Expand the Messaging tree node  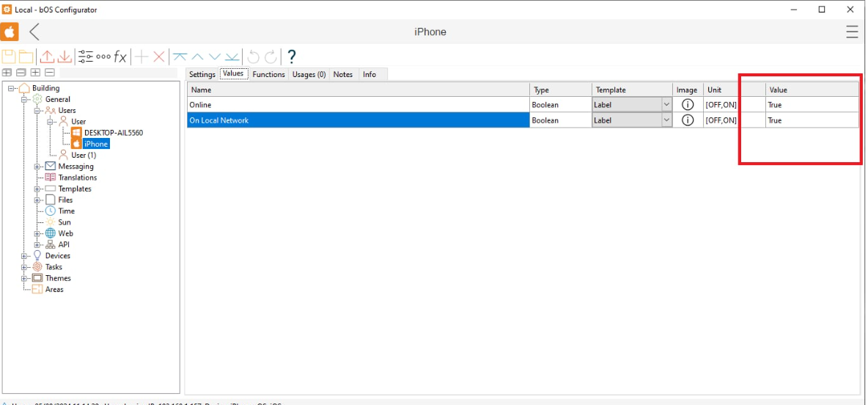coord(37,167)
